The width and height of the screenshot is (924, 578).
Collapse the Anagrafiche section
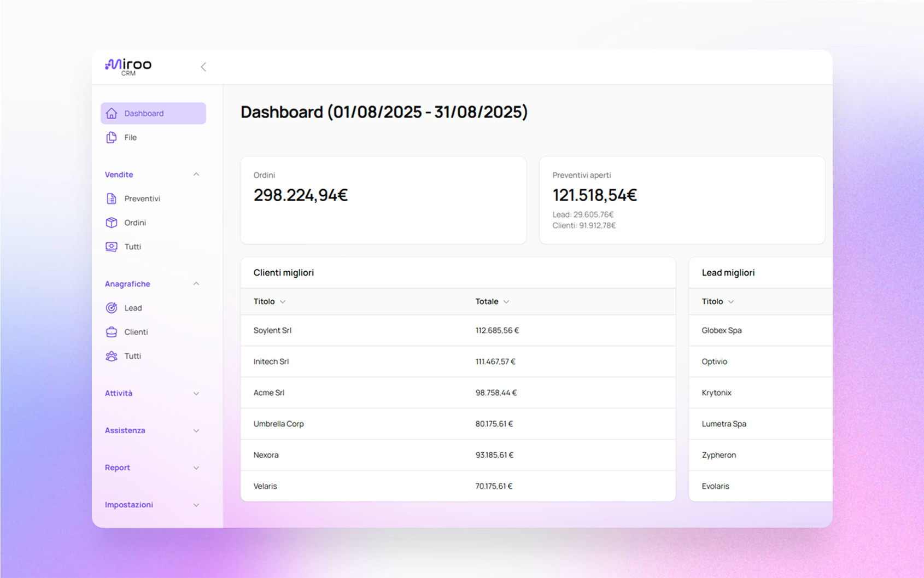coord(196,284)
